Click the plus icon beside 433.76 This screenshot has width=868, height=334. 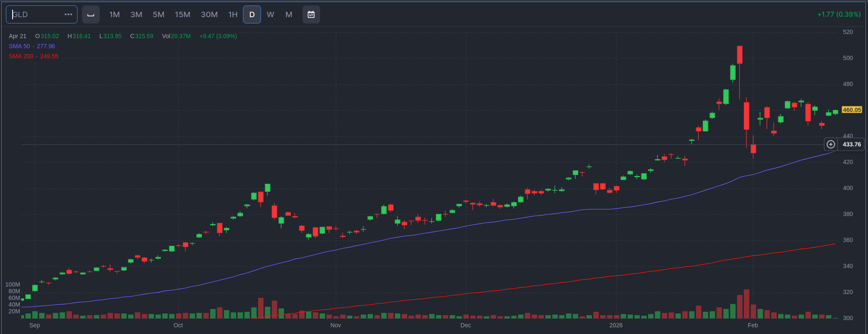(x=831, y=145)
